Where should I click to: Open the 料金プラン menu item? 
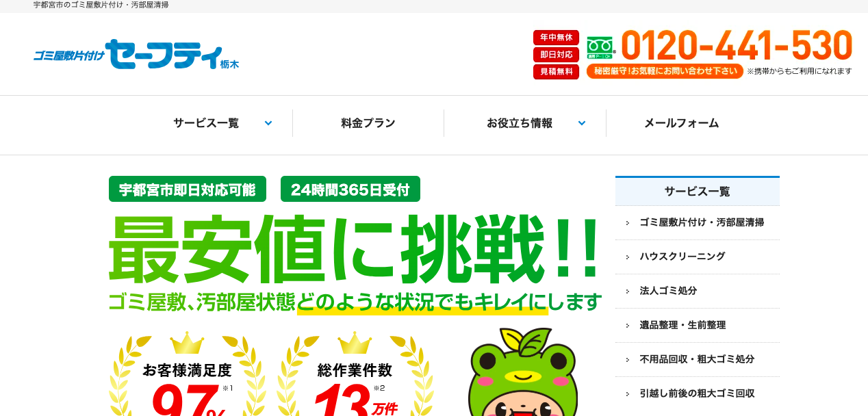click(x=368, y=123)
